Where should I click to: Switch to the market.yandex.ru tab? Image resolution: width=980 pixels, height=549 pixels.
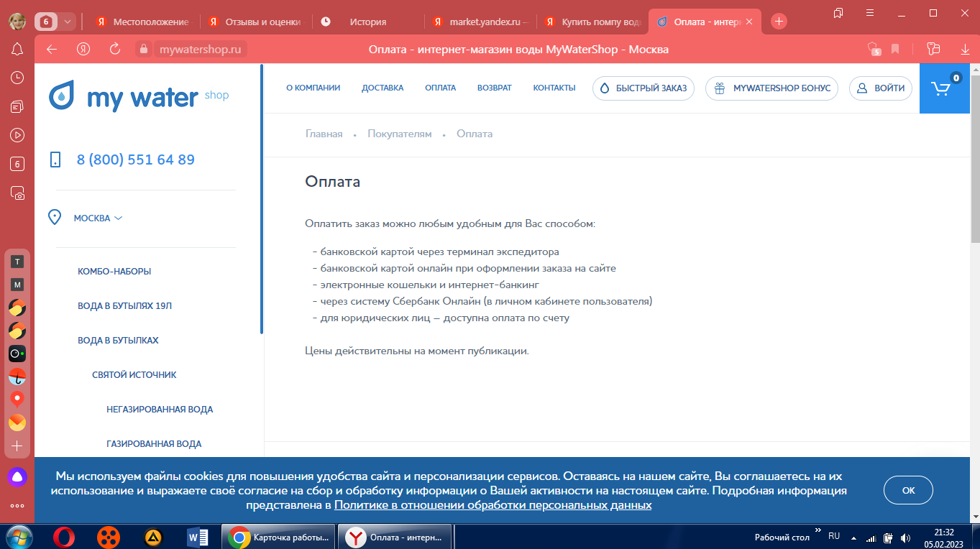click(x=480, y=22)
